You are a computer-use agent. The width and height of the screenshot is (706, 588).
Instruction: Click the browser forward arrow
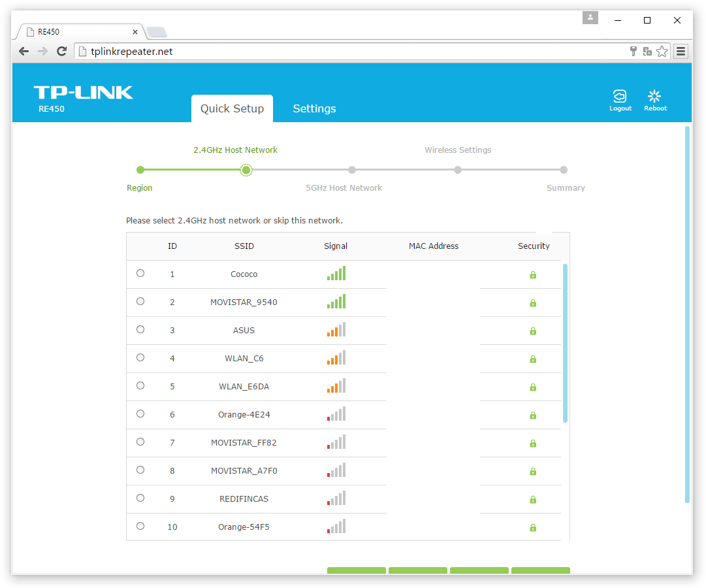point(42,52)
